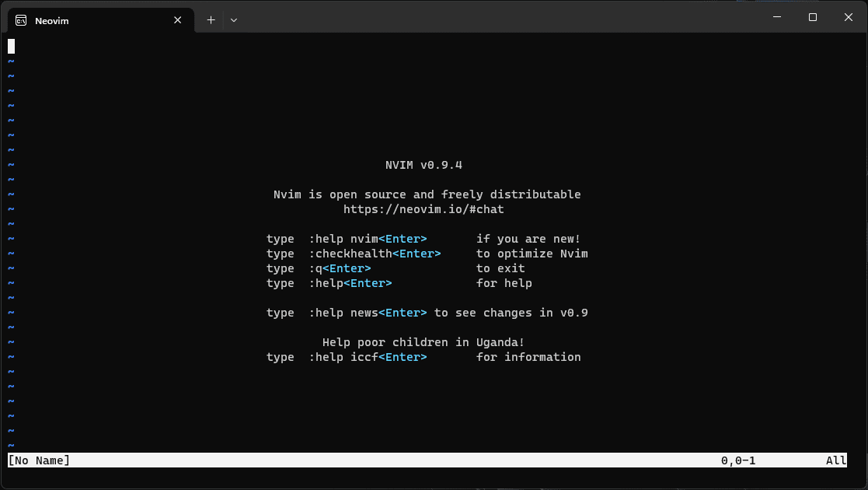The height and width of the screenshot is (490, 868).
Task: Open the https://neovim.io/#chat link
Action: (x=424, y=209)
